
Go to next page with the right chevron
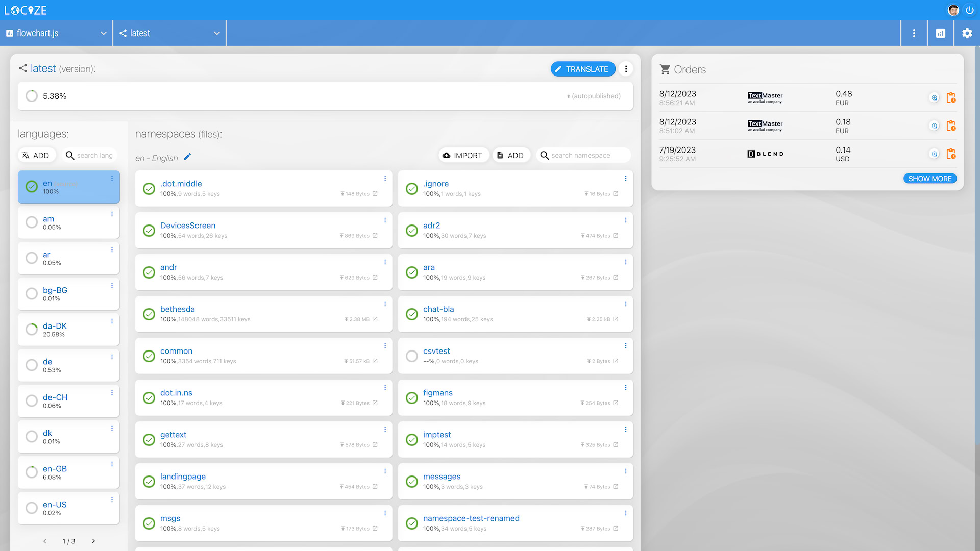[x=93, y=541]
